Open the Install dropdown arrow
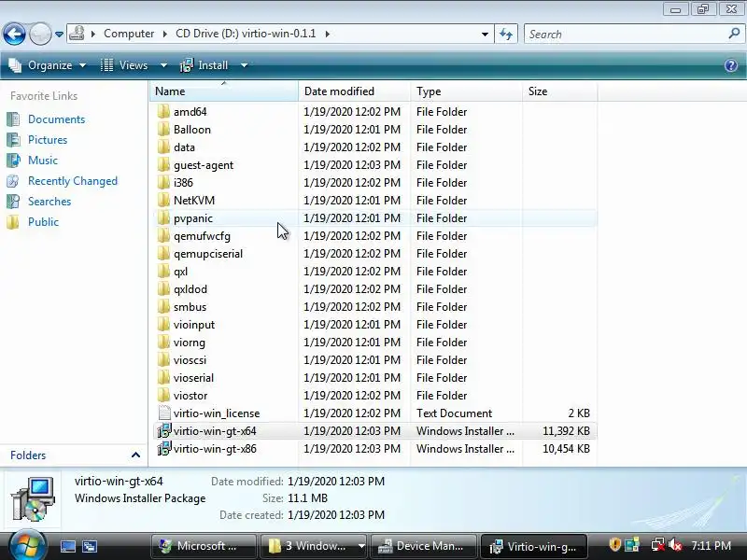747x560 pixels. point(244,65)
